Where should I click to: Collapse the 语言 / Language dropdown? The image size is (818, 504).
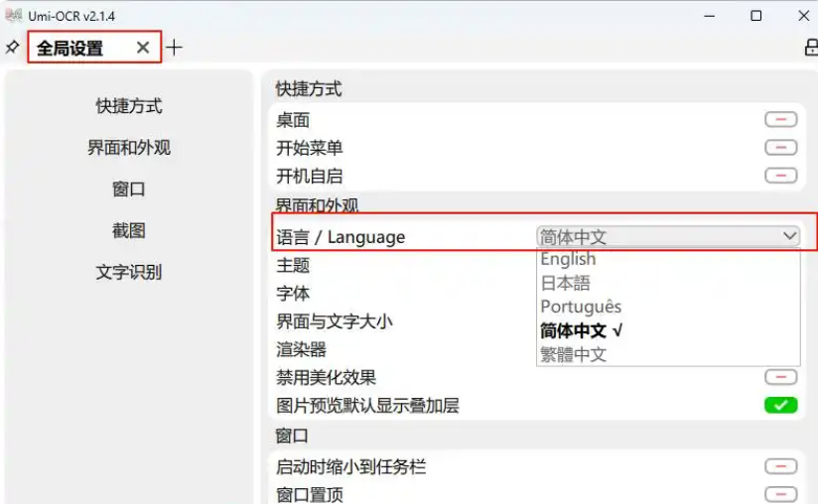668,237
